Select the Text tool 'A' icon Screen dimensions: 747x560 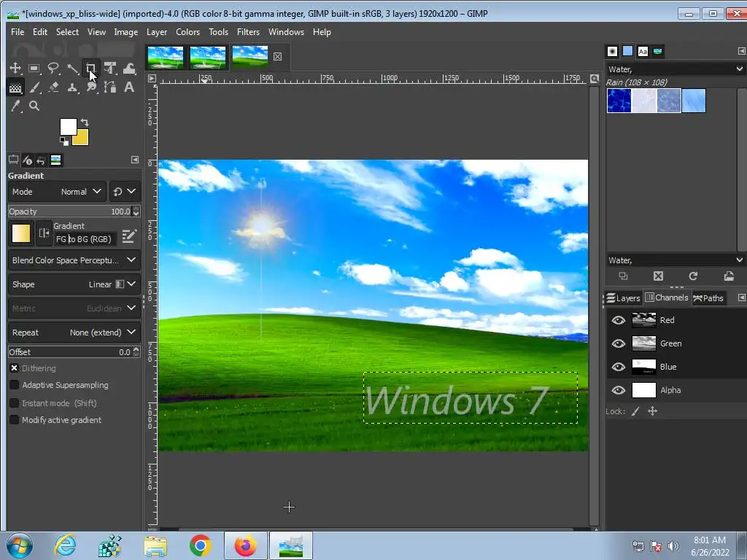[x=129, y=87]
